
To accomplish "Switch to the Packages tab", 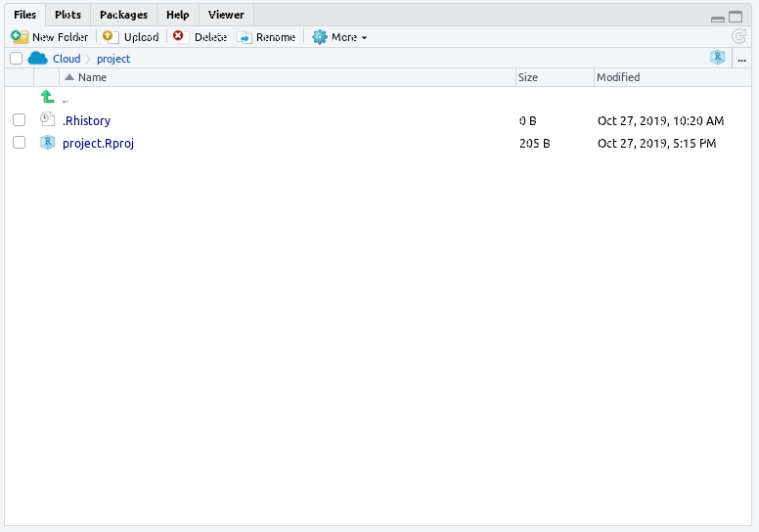I will [123, 15].
